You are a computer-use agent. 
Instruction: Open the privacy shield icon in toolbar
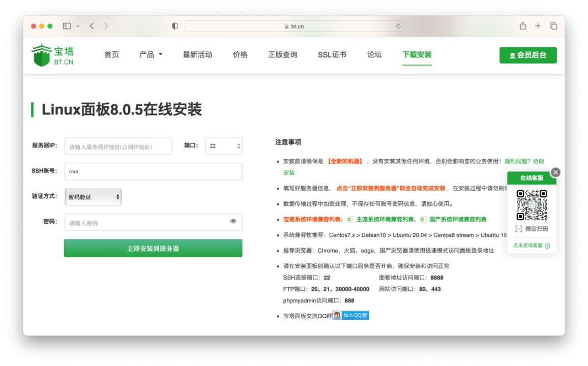pyautogui.click(x=175, y=26)
